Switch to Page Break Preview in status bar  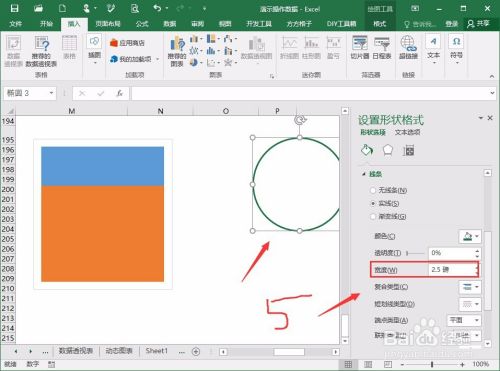coord(388,364)
